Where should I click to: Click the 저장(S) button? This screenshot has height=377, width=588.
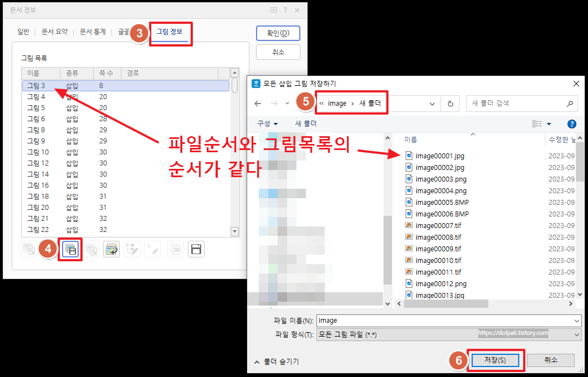(495, 360)
